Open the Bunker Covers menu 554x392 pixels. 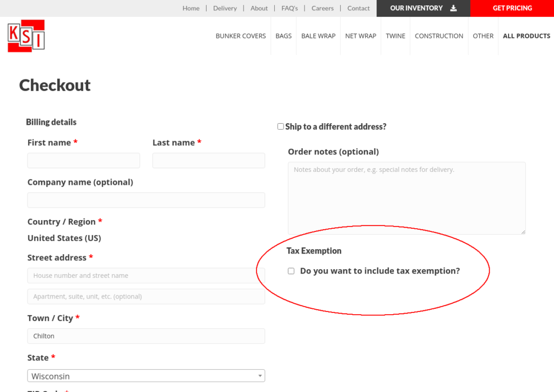241,36
